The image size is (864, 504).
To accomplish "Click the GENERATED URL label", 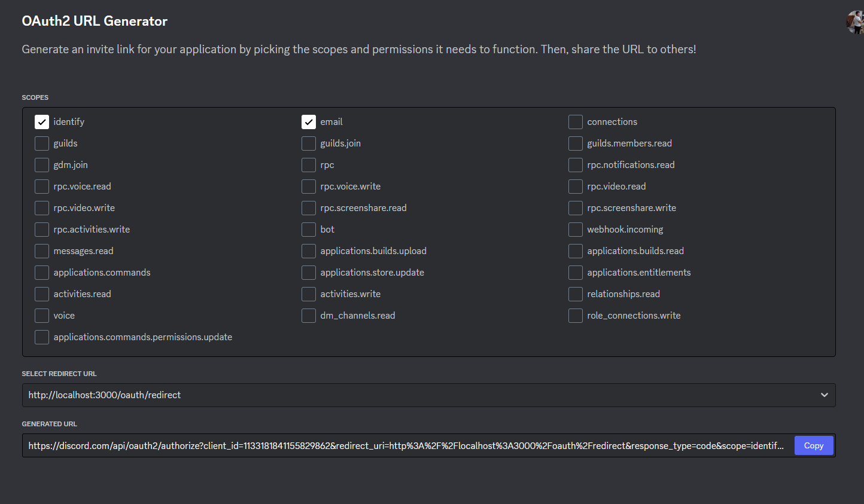I will coord(50,424).
